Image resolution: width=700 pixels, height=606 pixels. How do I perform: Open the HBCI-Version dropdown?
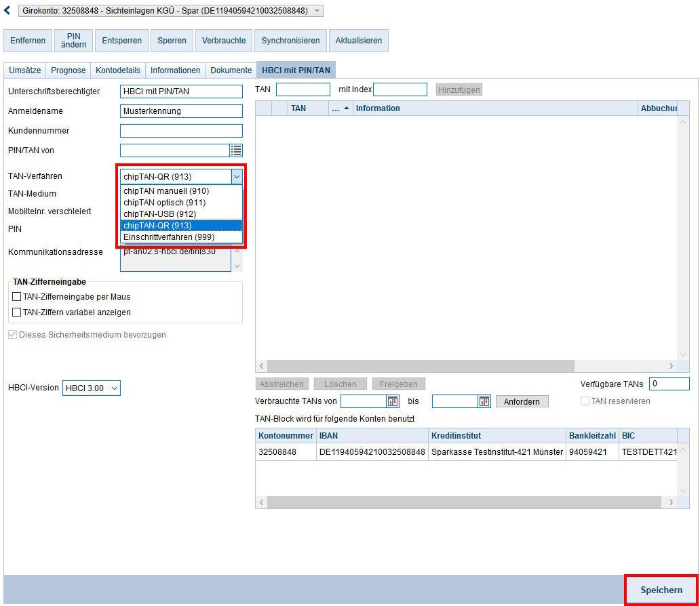92,388
